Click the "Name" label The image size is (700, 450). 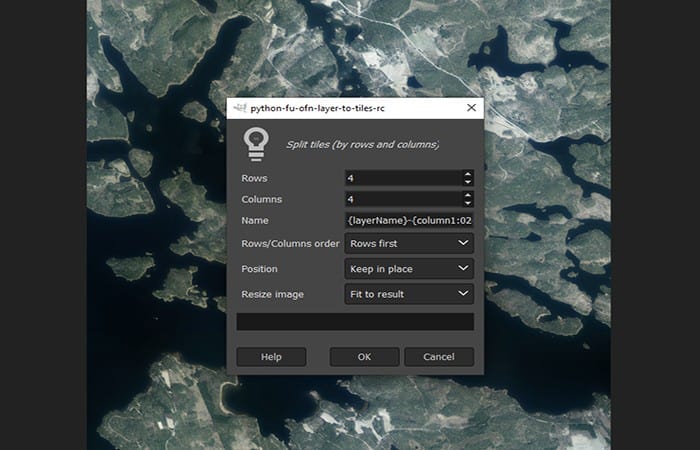point(255,221)
